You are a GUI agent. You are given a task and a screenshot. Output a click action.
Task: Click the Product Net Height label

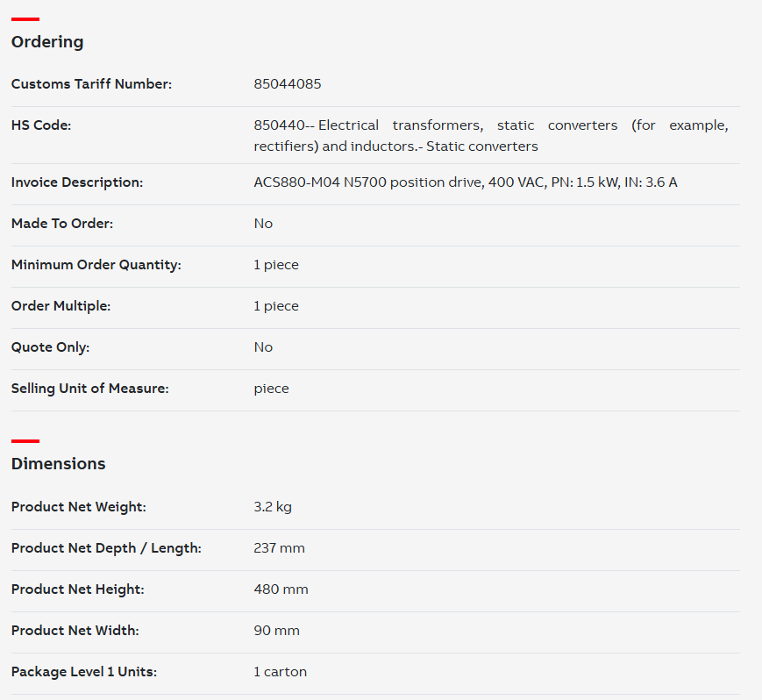click(78, 589)
